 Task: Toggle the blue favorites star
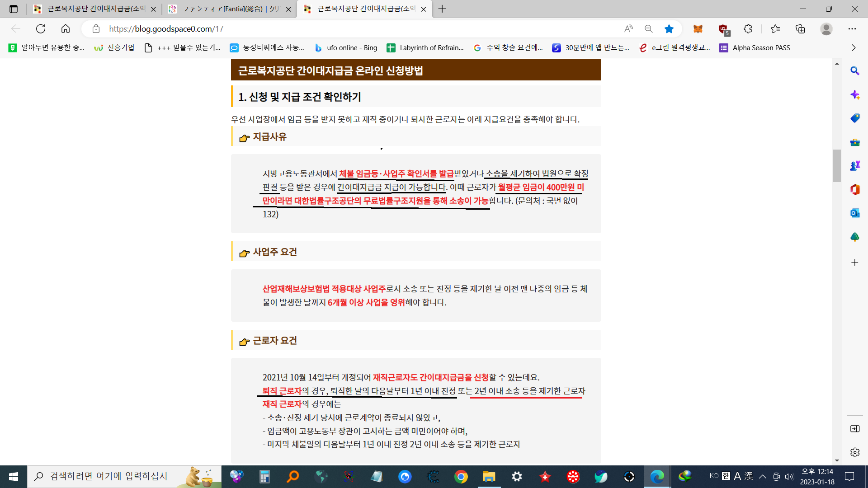point(669,29)
